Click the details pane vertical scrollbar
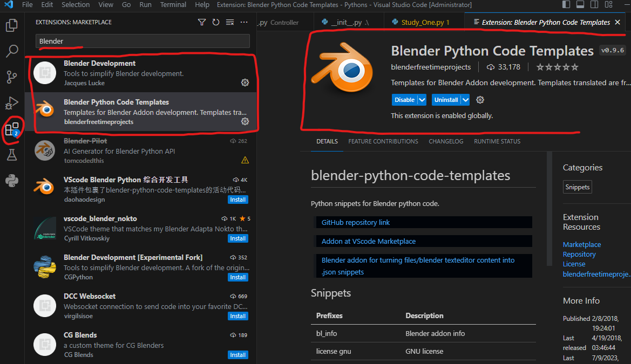Viewport: 631px width, 364px height. click(x=549, y=209)
